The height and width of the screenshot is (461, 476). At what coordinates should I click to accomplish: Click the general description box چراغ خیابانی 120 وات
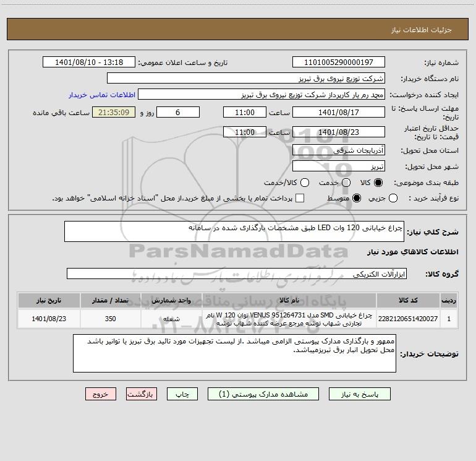click(234, 231)
